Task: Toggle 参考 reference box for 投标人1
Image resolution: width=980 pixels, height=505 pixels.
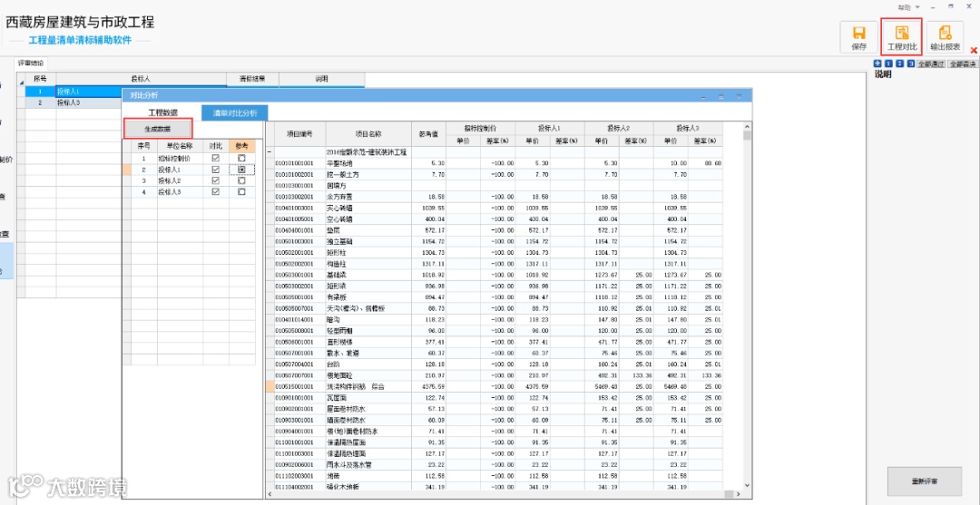Action: coord(241,170)
